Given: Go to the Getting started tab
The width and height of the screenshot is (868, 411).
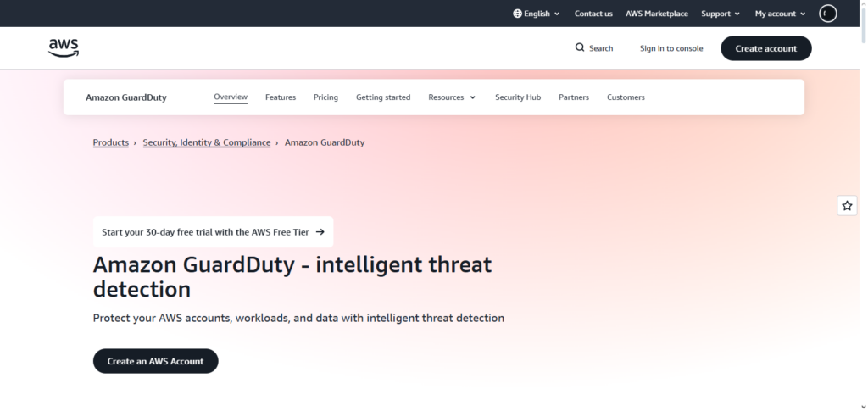Looking at the screenshot, I should (383, 97).
